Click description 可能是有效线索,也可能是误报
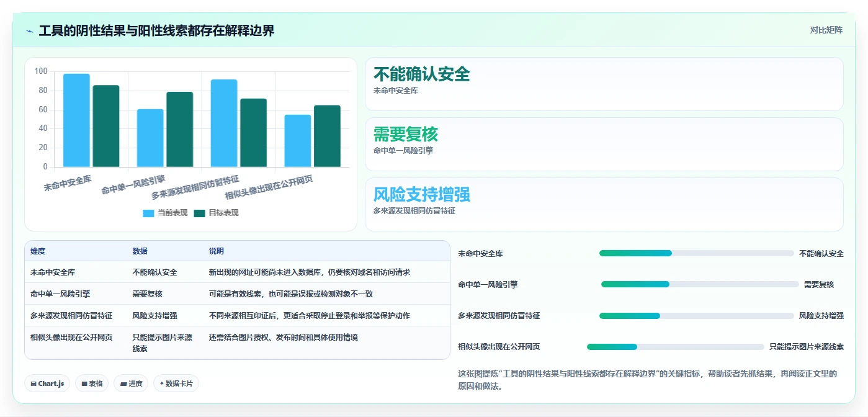 click(x=291, y=294)
